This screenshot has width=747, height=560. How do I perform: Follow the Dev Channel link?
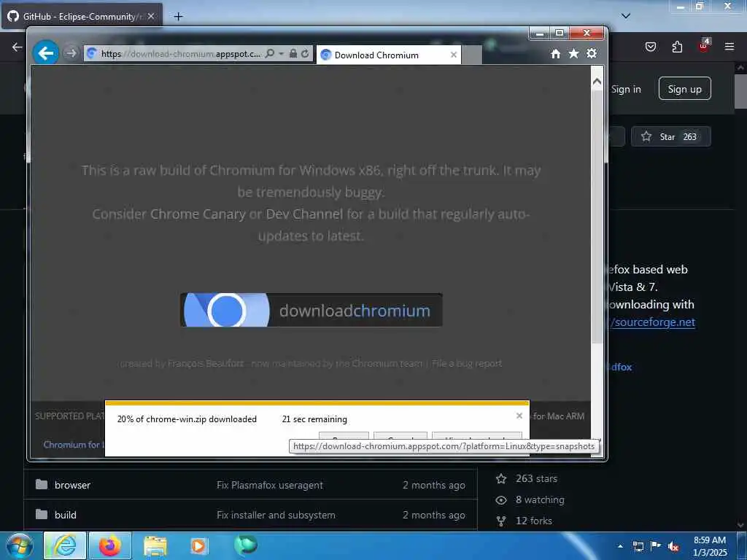click(304, 214)
